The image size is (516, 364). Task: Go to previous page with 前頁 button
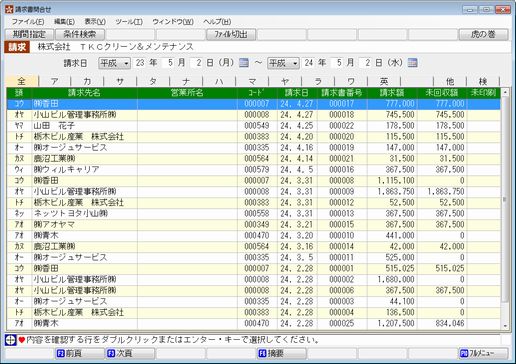click(x=79, y=353)
